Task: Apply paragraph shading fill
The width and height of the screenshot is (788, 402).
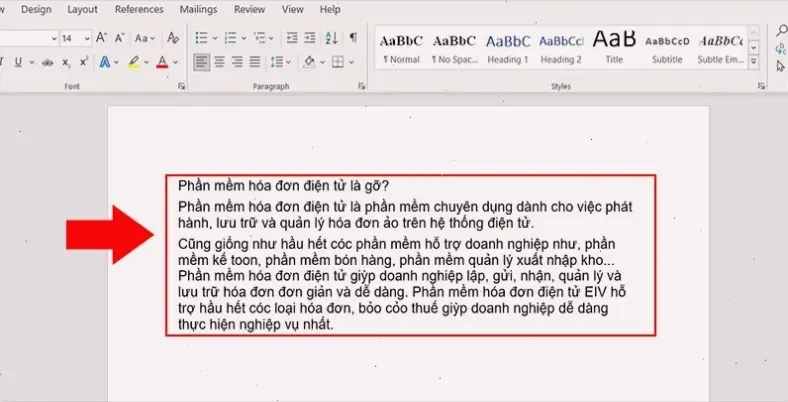Action: click(309, 62)
